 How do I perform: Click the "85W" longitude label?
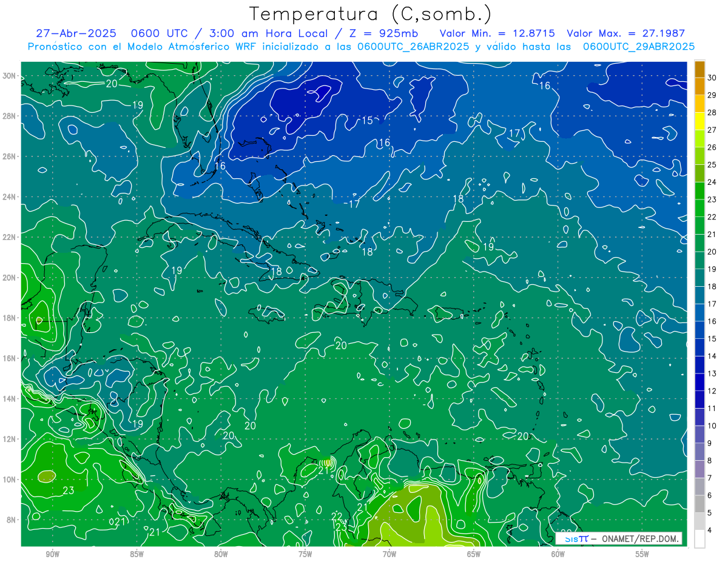[136, 554]
